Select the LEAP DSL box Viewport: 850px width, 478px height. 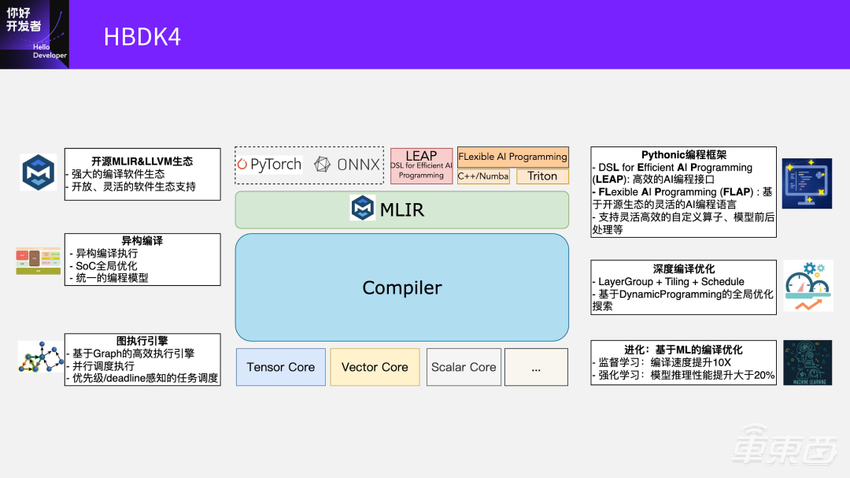point(421,165)
